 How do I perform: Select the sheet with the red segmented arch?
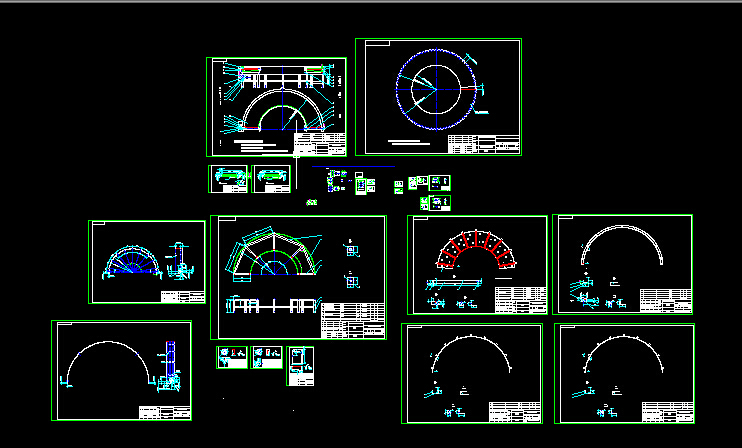477,264
